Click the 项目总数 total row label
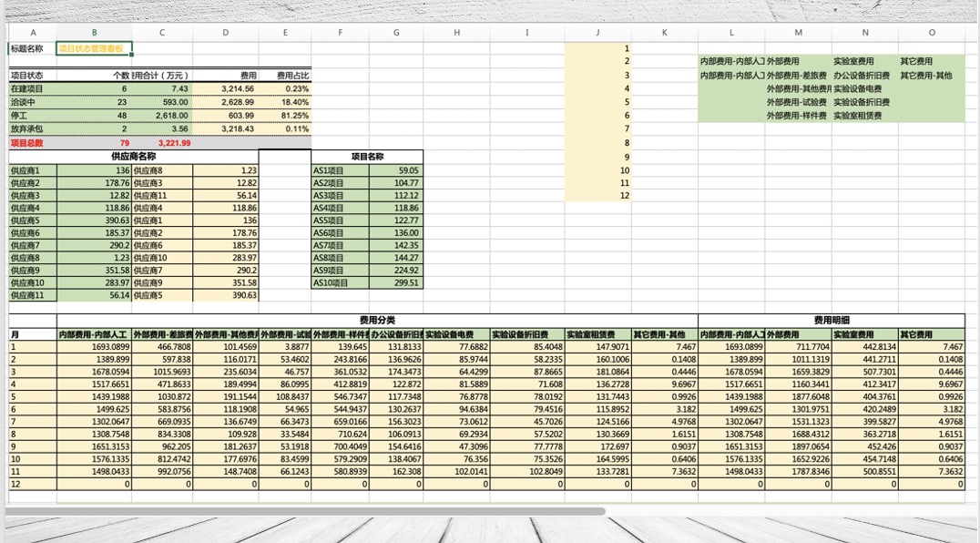Viewport: 980px width, 543px height. [32, 143]
